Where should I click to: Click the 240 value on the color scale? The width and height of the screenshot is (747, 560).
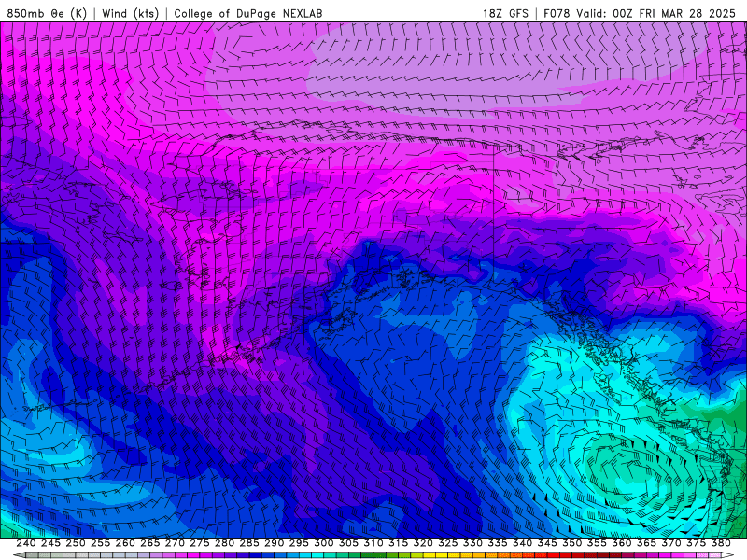click(x=26, y=543)
